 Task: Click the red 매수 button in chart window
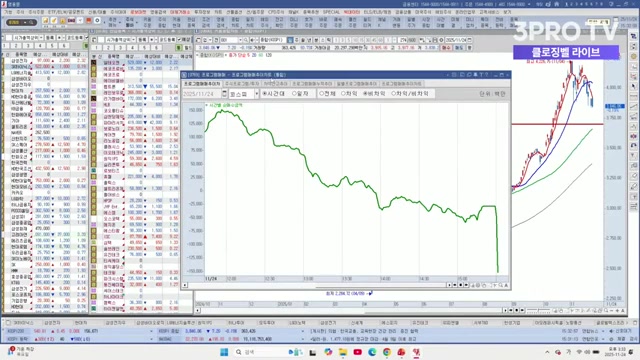(x=446, y=48)
